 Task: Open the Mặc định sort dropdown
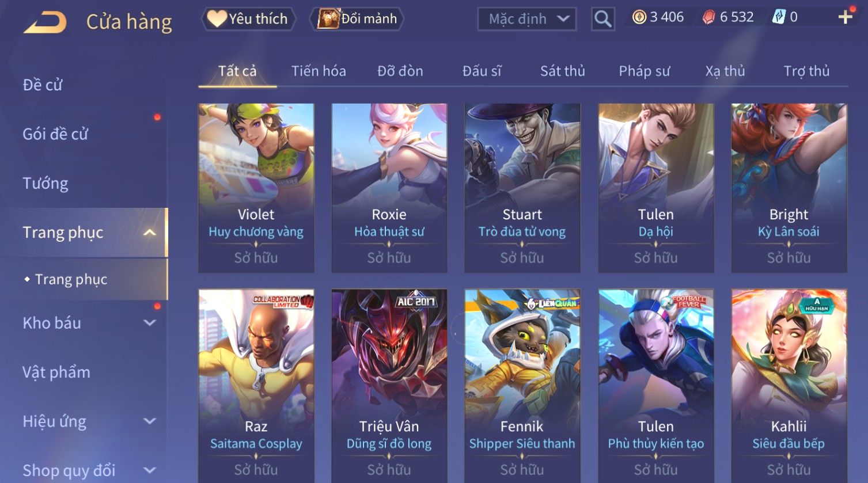527,20
